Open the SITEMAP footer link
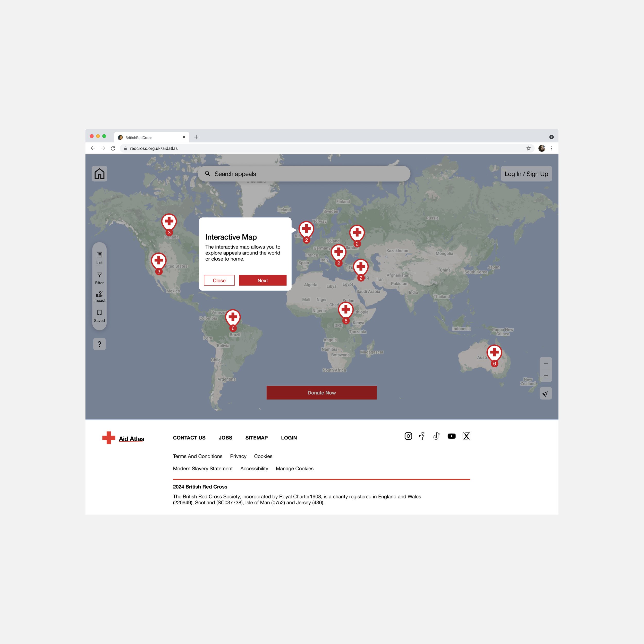The image size is (644, 644). click(256, 438)
